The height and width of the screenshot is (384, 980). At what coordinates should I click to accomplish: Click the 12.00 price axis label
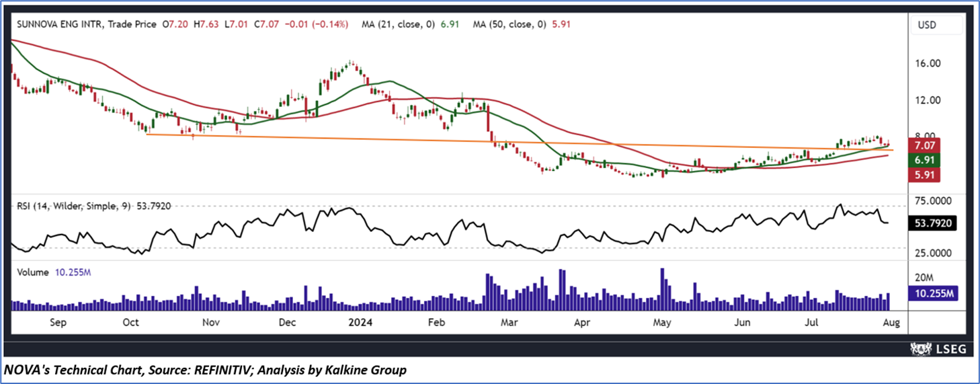coord(926,100)
